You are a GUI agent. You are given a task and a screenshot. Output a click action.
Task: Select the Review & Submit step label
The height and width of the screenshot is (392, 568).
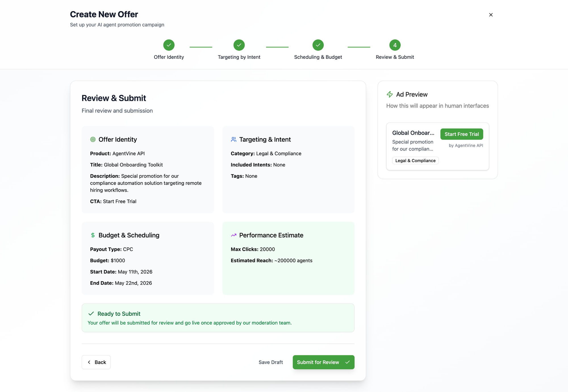point(395,57)
